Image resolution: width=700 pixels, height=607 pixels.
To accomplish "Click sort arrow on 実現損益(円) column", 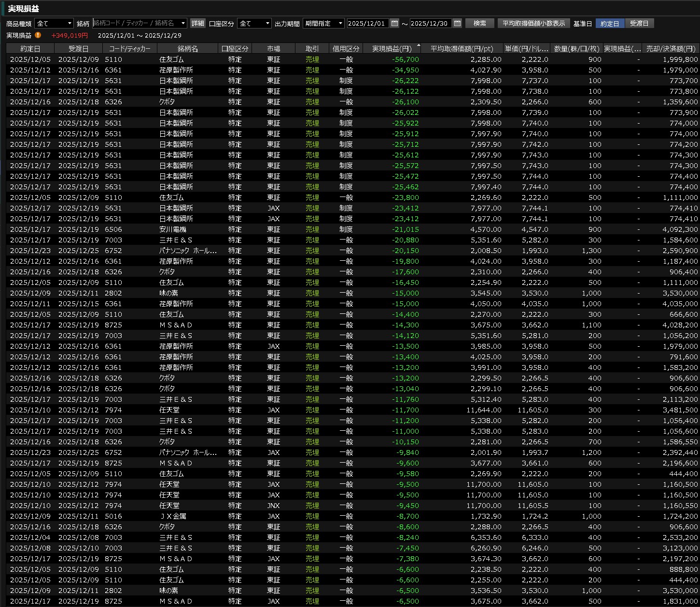I will click(x=418, y=45).
